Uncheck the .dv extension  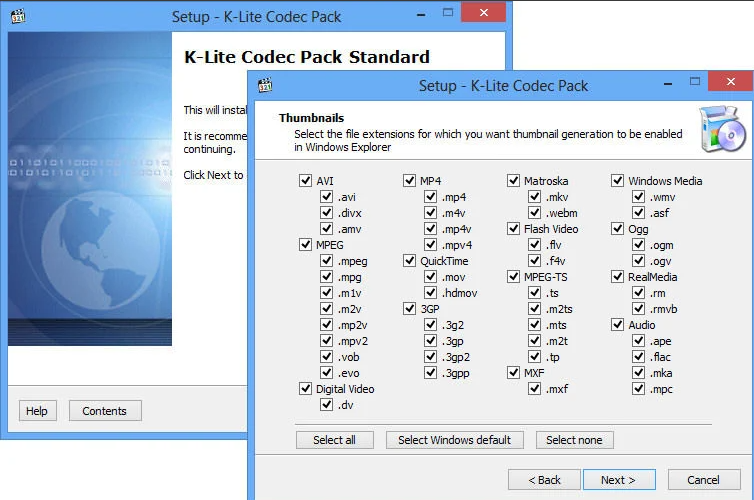[x=327, y=405]
